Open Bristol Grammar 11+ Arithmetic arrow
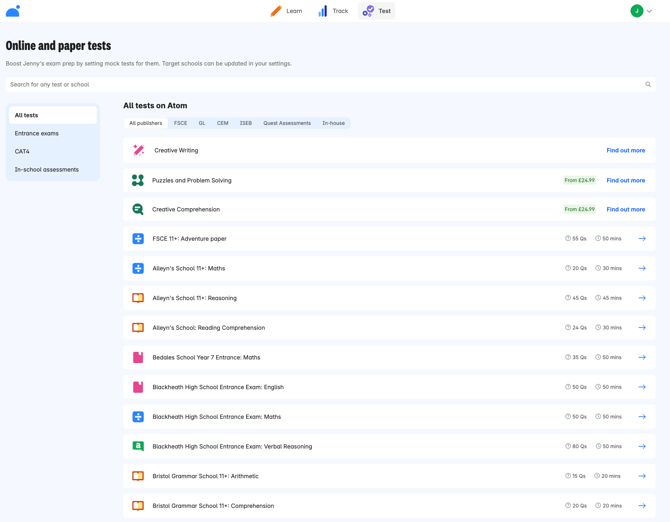 pyautogui.click(x=642, y=476)
